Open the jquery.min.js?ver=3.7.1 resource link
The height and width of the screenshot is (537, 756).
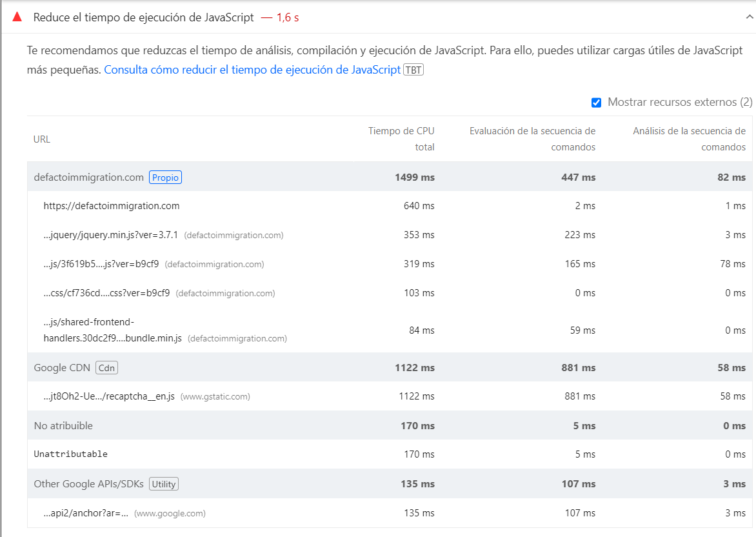pos(111,235)
